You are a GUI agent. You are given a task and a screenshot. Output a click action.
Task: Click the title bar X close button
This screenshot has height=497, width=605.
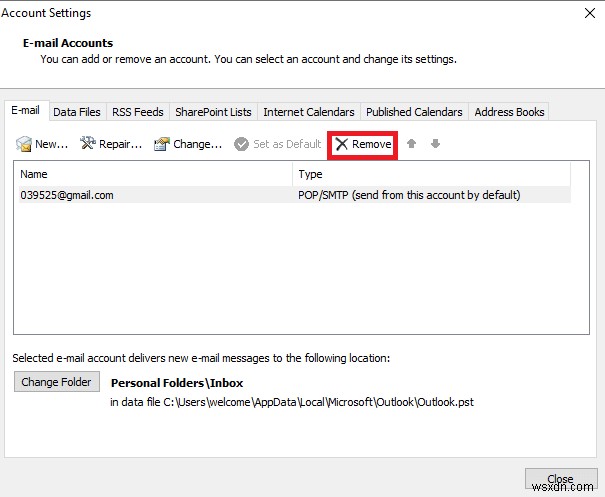tap(589, 13)
